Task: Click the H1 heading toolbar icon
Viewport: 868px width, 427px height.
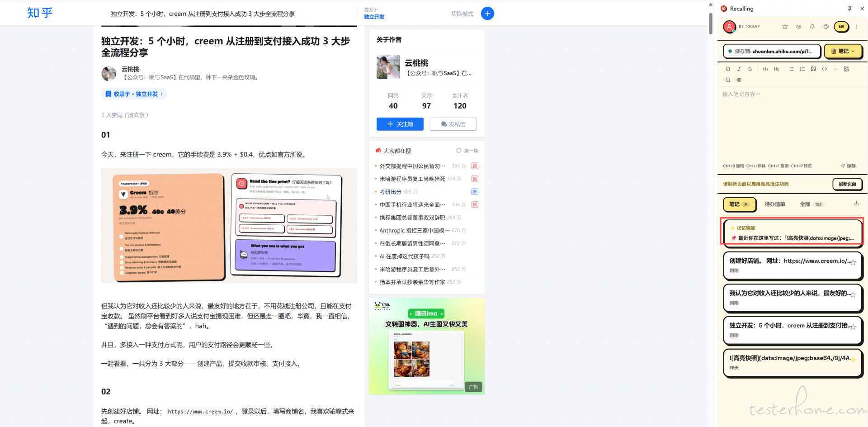Action: [x=765, y=69]
